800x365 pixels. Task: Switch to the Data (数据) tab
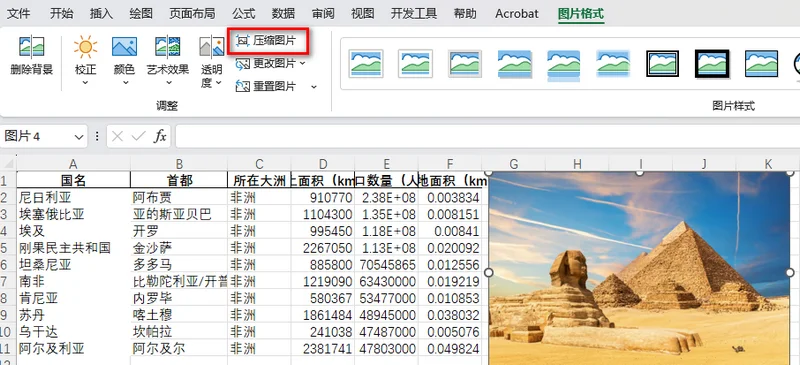(x=283, y=14)
